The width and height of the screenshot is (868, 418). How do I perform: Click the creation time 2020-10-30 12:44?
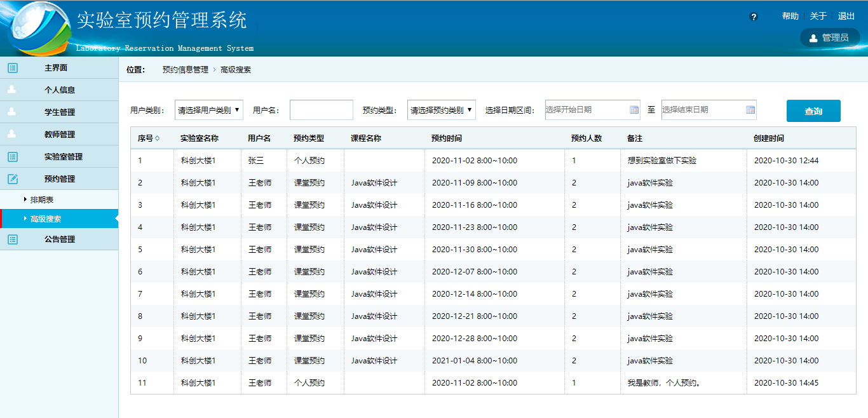(x=787, y=161)
